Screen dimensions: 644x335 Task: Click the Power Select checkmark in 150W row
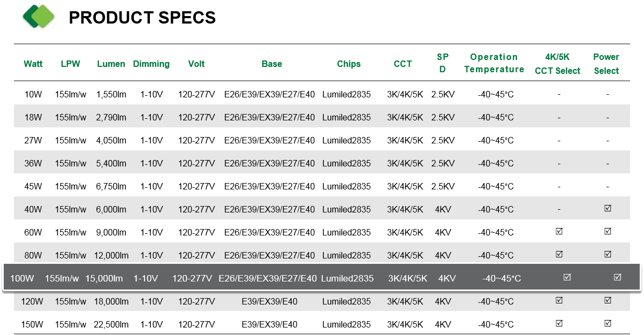coord(608,323)
